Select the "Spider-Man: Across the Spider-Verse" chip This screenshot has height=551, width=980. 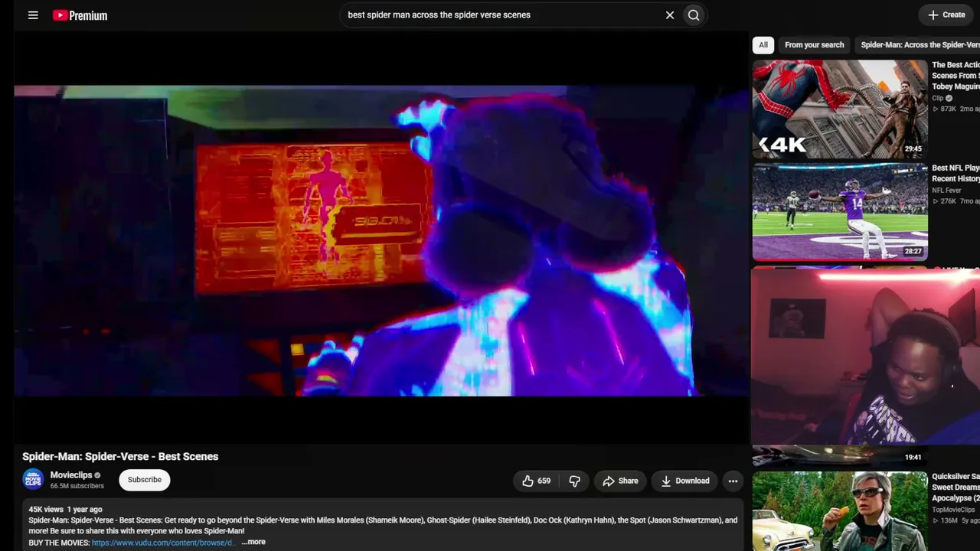coord(920,45)
